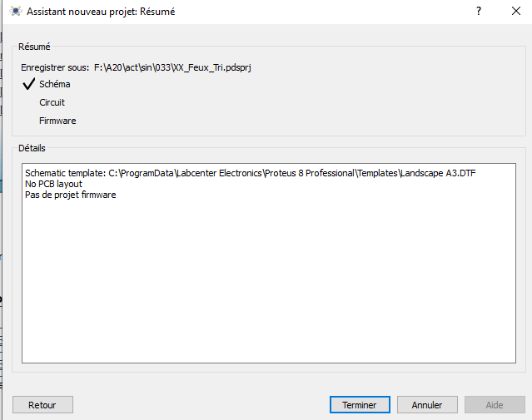Finish the wizard with the Terminer button

[360, 405]
